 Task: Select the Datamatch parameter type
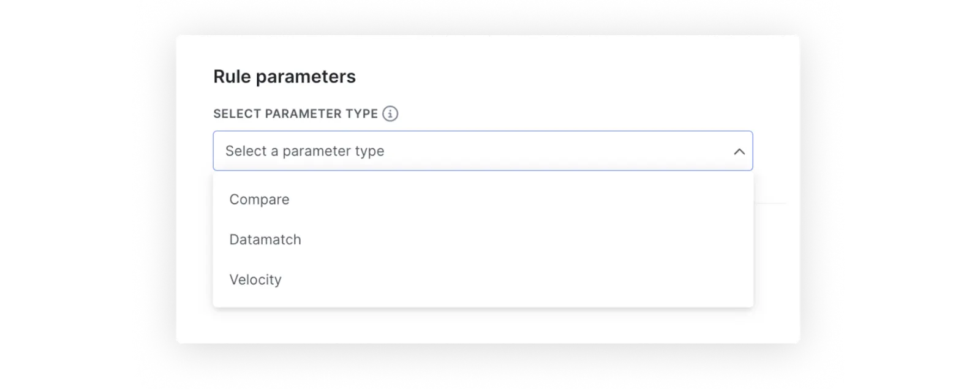[265, 240]
